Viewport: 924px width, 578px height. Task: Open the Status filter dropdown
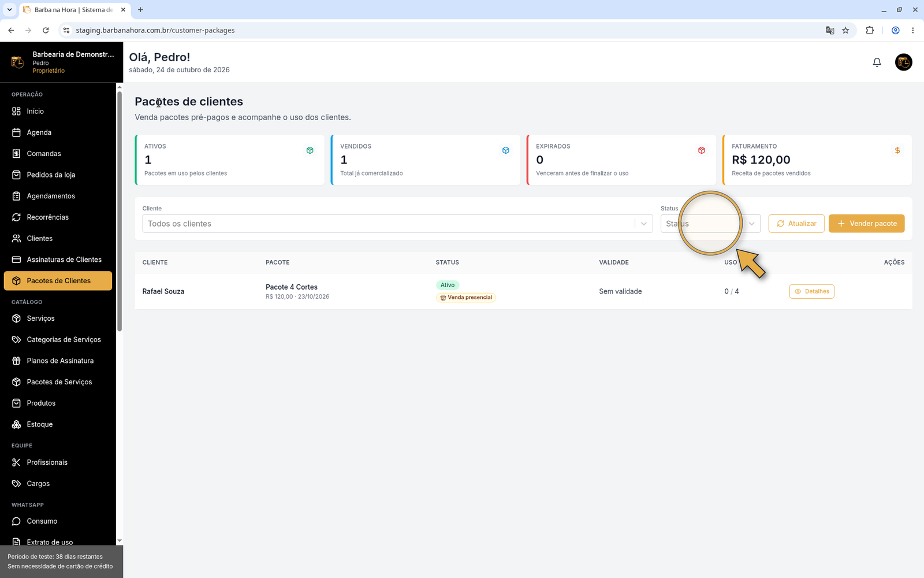click(710, 224)
